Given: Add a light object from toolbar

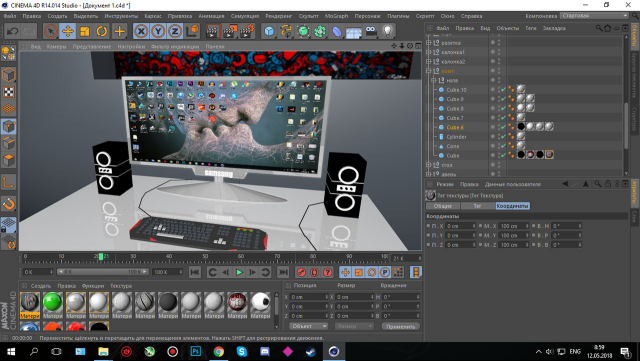Looking at the screenshot, I should click(387, 31).
